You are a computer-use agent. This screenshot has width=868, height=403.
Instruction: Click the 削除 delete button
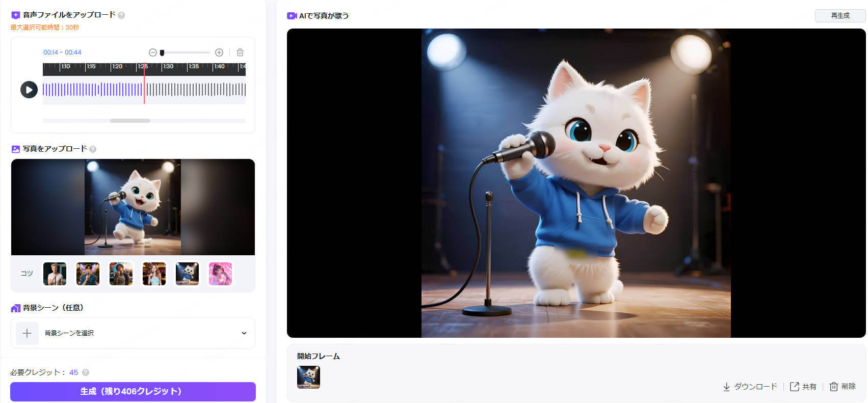[843, 387]
